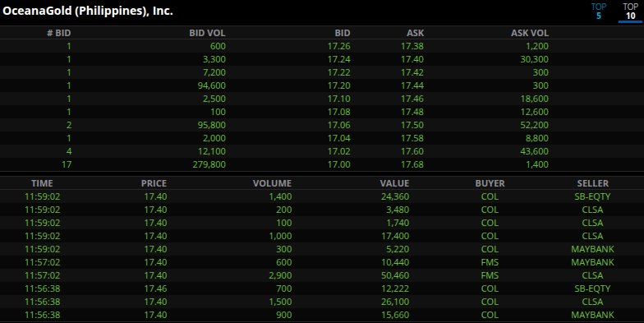The width and height of the screenshot is (644, 323).
Task: Select bid price 17.04
Action: (x=338, y=138)
